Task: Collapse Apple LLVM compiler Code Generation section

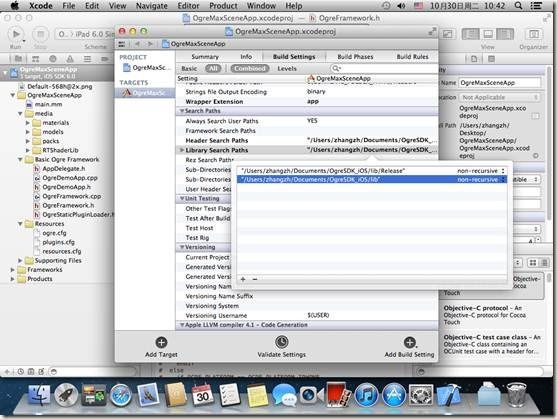Action: click(x=182, y=325)
